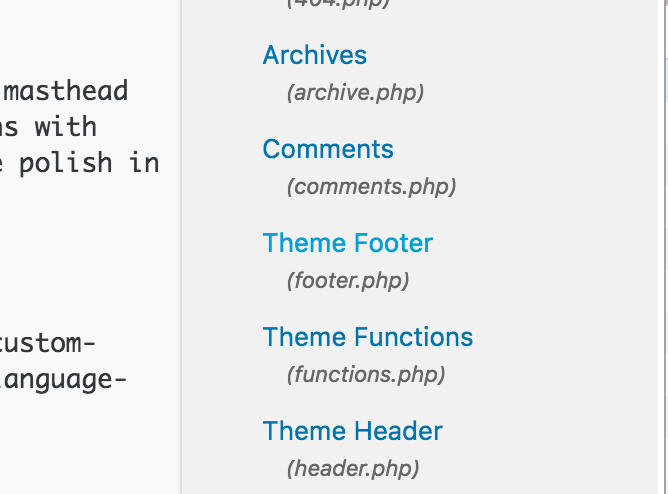Open the Theme Functions file
The image size is (668, 494).
coord(368,337)
